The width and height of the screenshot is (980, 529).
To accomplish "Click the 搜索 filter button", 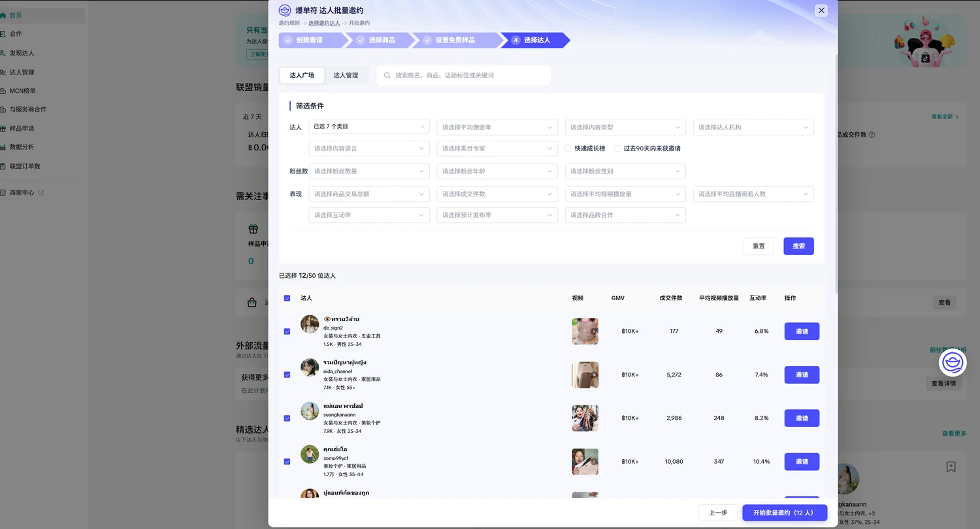I will tap(798, 246).
